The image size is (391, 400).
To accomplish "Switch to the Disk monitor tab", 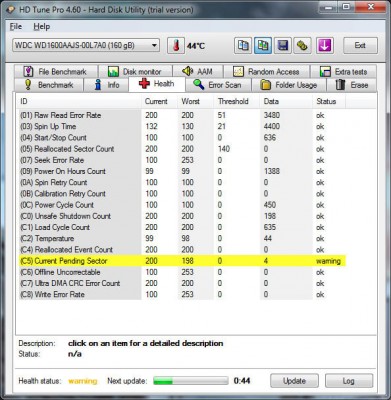I will point(135,71).
